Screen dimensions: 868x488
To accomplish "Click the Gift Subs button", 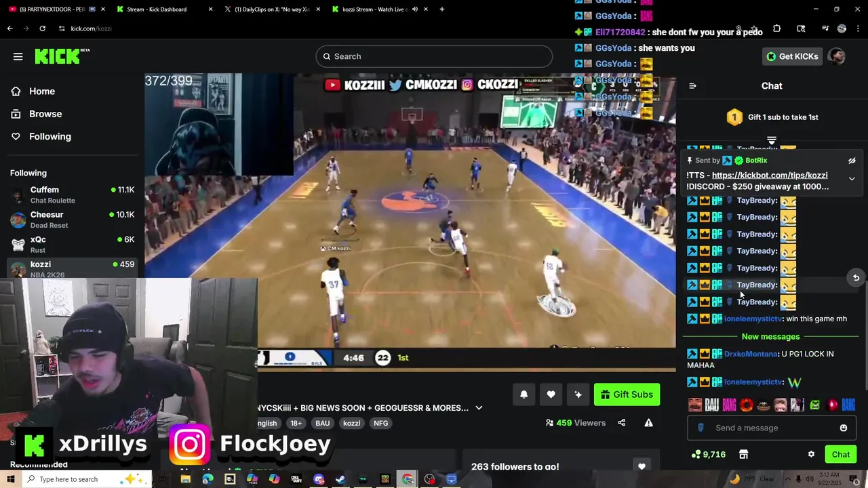I will click(627, 394).
